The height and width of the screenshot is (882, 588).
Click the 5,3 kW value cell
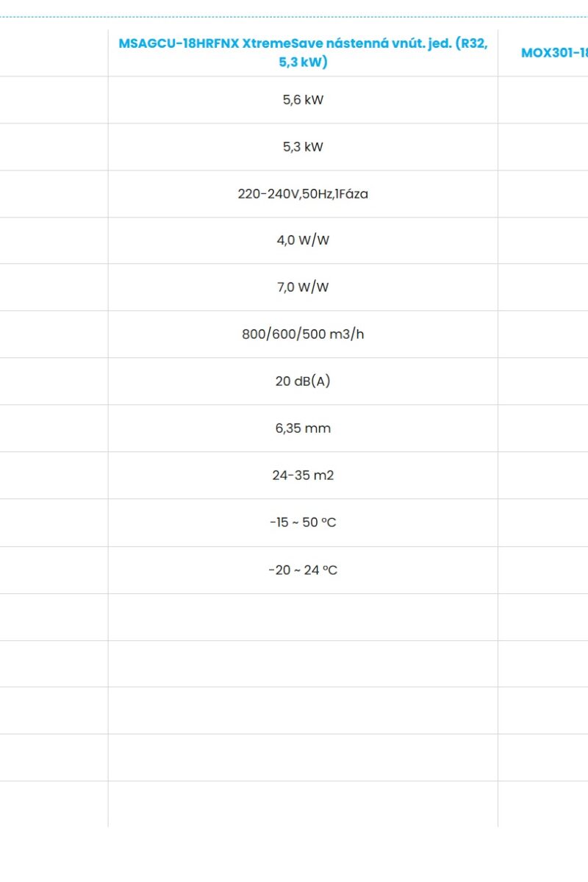[303, 147]
